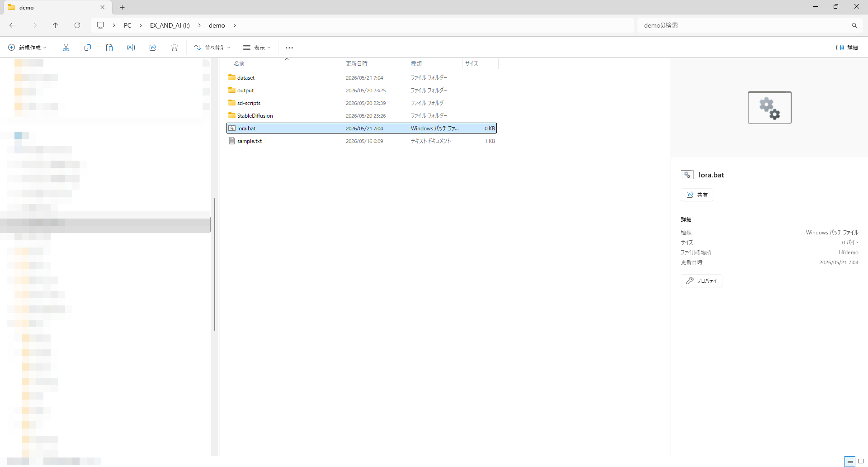This screenshot has width=868, height=467.
Task: Expand chevron after PC in address bar
Action: 140,25
